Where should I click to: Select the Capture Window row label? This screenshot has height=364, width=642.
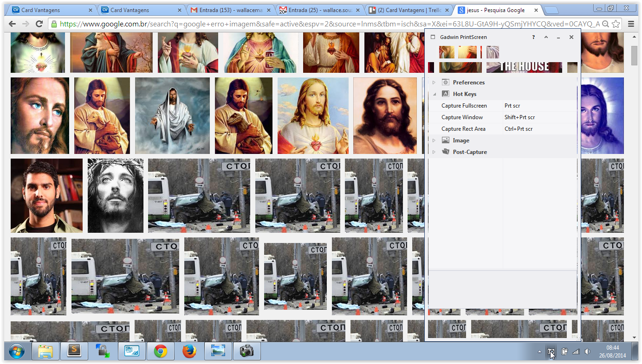pos(462,117)
